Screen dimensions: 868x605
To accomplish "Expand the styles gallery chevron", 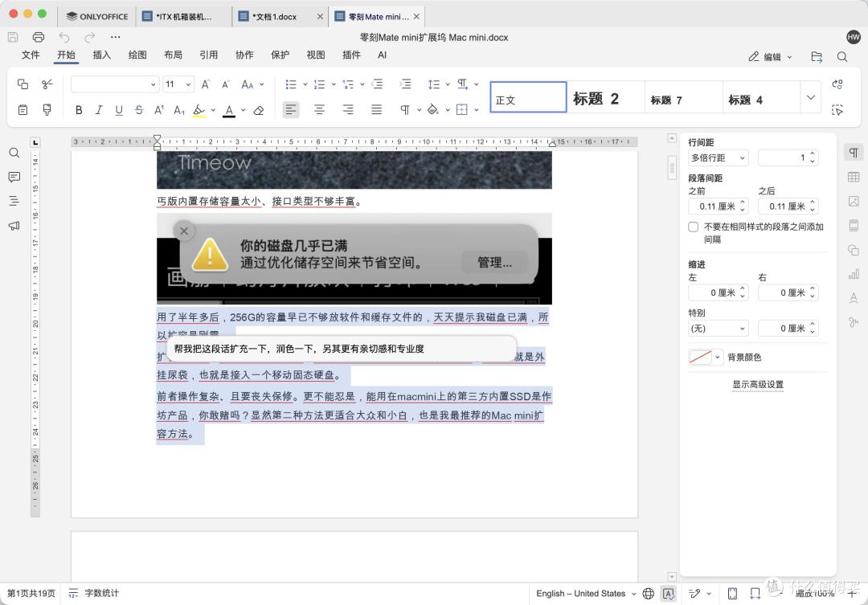I will point(810,97).
